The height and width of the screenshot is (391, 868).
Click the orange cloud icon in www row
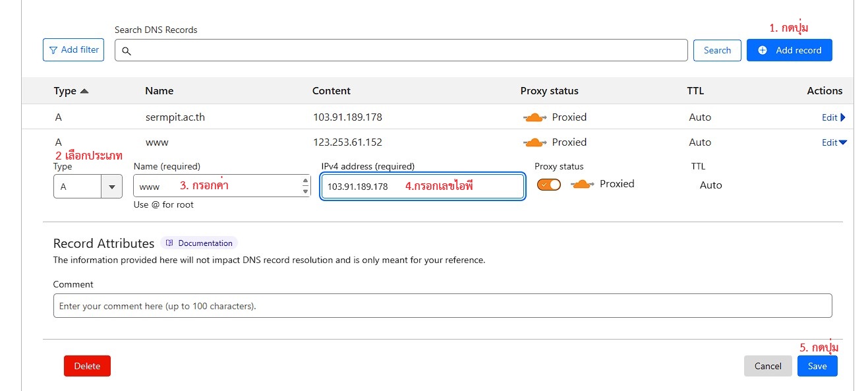click(535, 142)
